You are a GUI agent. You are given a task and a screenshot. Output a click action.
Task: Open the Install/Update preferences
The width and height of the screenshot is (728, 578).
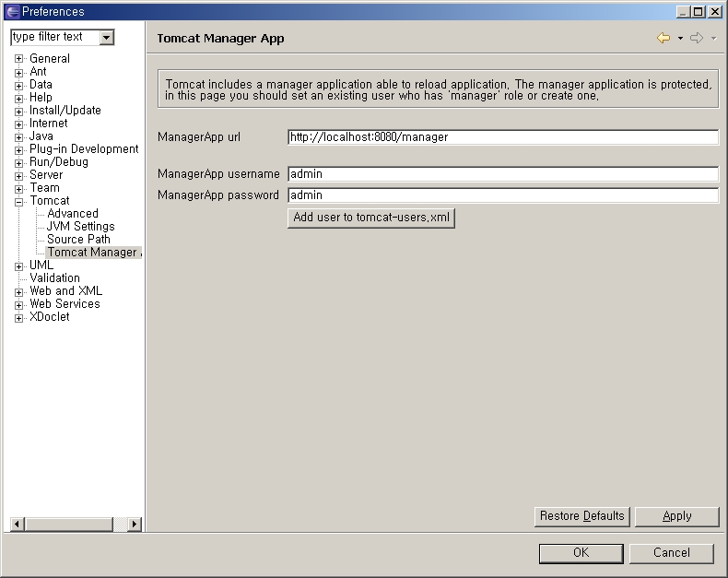(65, 111)
